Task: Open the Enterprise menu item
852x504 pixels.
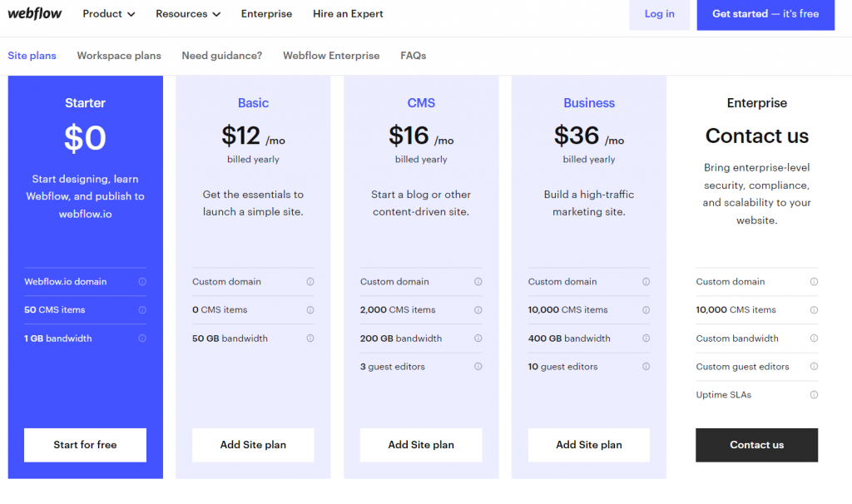Action: tap(266, 14)
